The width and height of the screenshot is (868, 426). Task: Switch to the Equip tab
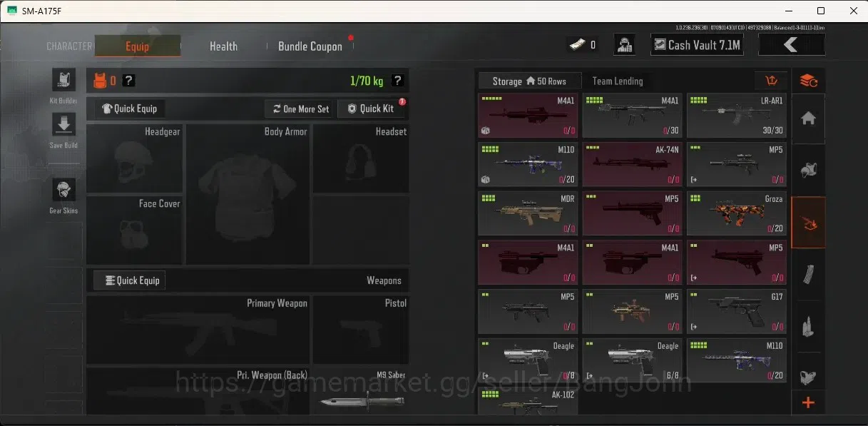click(137, 46)
